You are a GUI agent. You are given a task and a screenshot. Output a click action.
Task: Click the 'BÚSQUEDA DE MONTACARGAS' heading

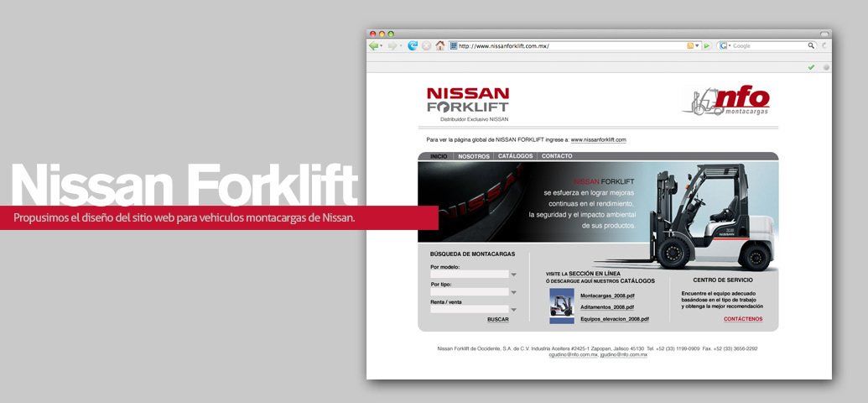click(x=472, y=254)
